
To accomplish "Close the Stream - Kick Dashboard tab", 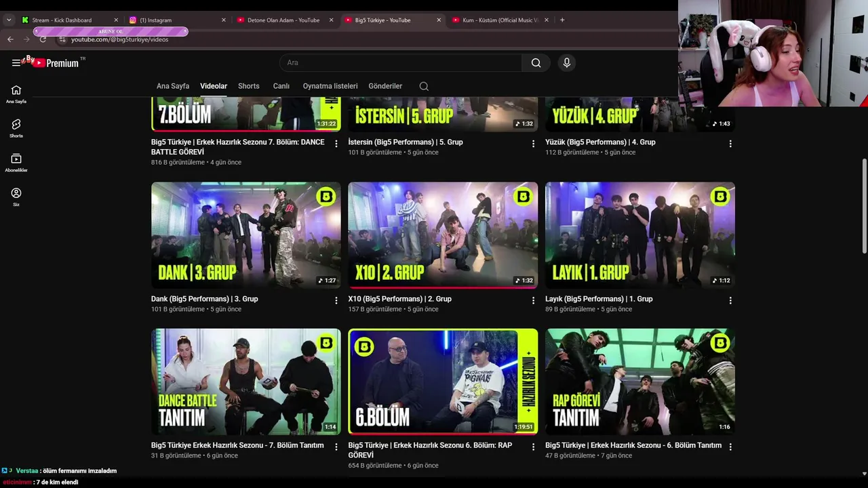I will click(116, 20).
